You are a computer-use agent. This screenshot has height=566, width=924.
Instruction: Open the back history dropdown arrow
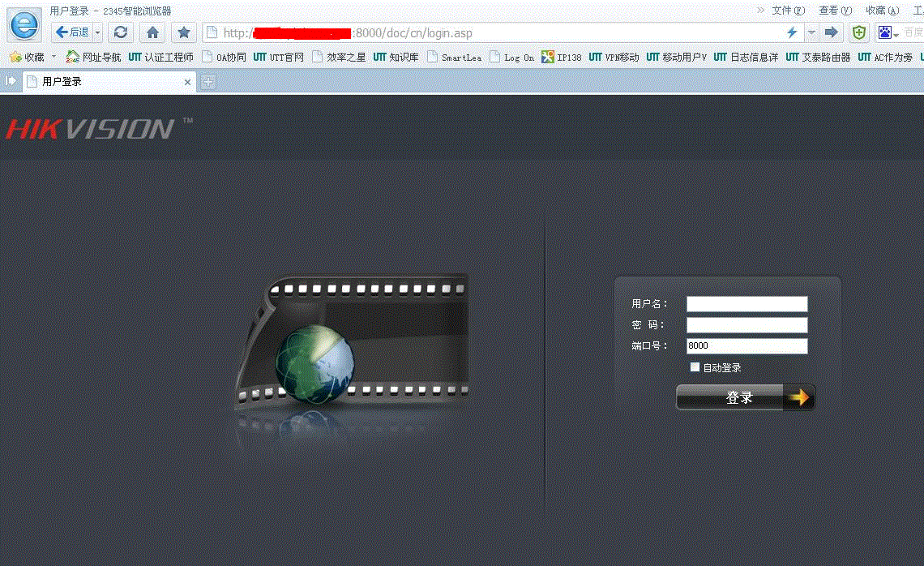[98, 32]
